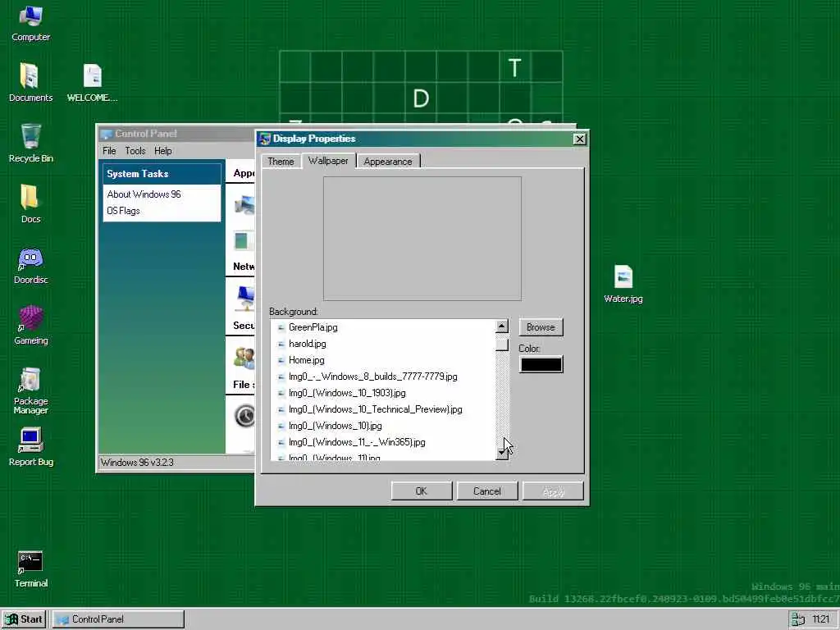Open the Report Bug icon
Image resolution: width=840 pixels, height=630 pixels.
pyautogui.click(x=30, y=447)
